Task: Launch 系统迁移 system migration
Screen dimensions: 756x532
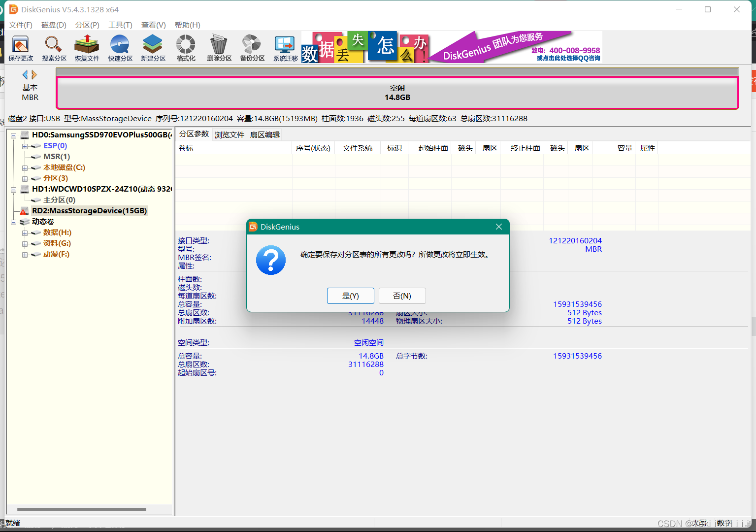Action: 286,48
